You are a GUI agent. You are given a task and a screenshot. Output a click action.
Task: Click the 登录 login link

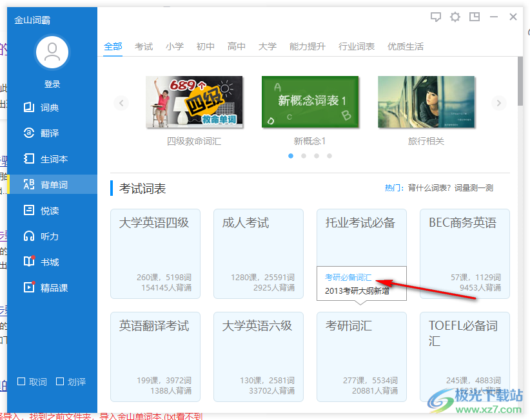(x=52, y=84)
